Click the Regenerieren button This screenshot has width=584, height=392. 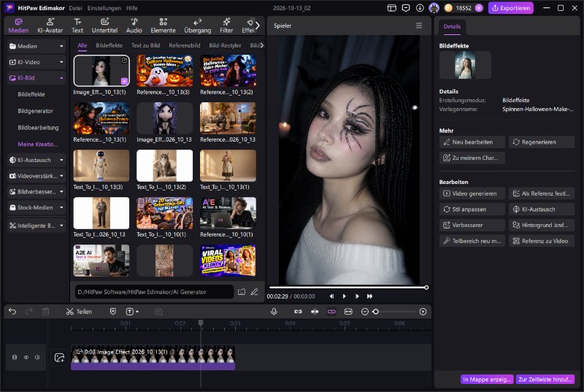coord(542,142)
